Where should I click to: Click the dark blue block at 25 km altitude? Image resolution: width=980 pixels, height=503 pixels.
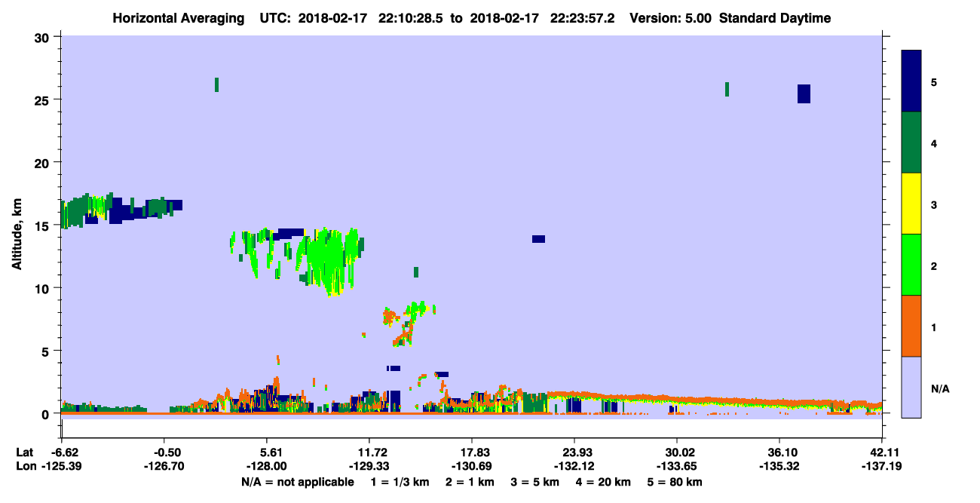click(804, 94)
